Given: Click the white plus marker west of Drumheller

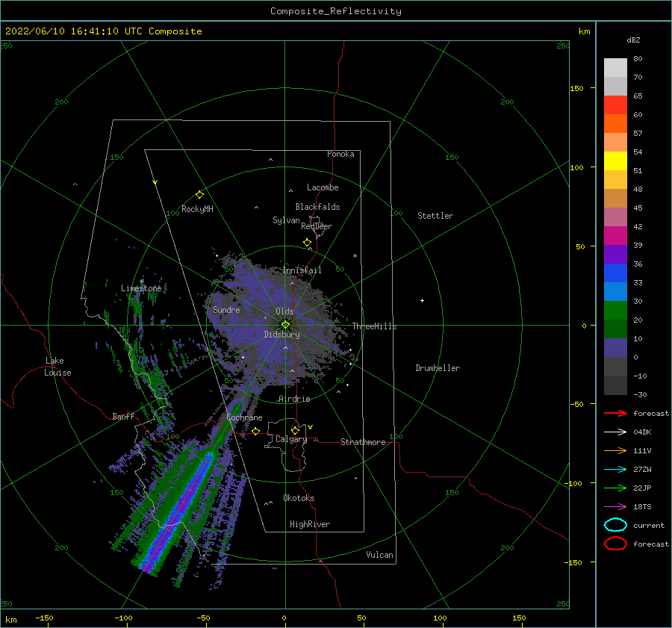Looking at the screenshot, I should (x=422, y=300).
